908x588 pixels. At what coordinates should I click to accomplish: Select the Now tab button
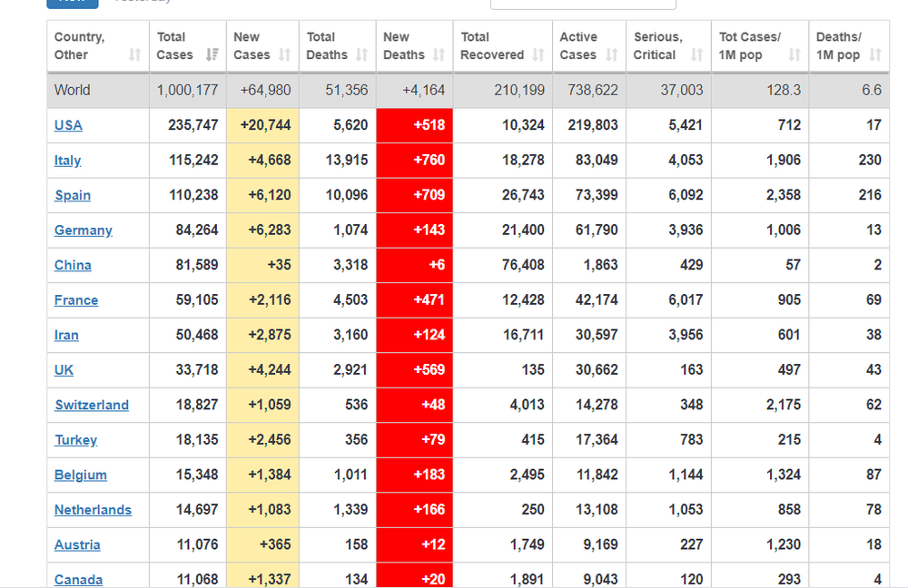(73, 3)
